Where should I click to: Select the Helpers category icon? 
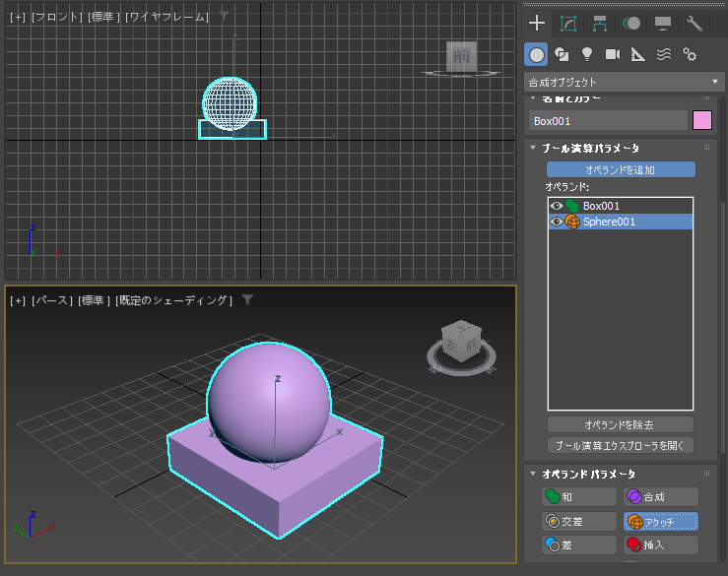[638, 55]
